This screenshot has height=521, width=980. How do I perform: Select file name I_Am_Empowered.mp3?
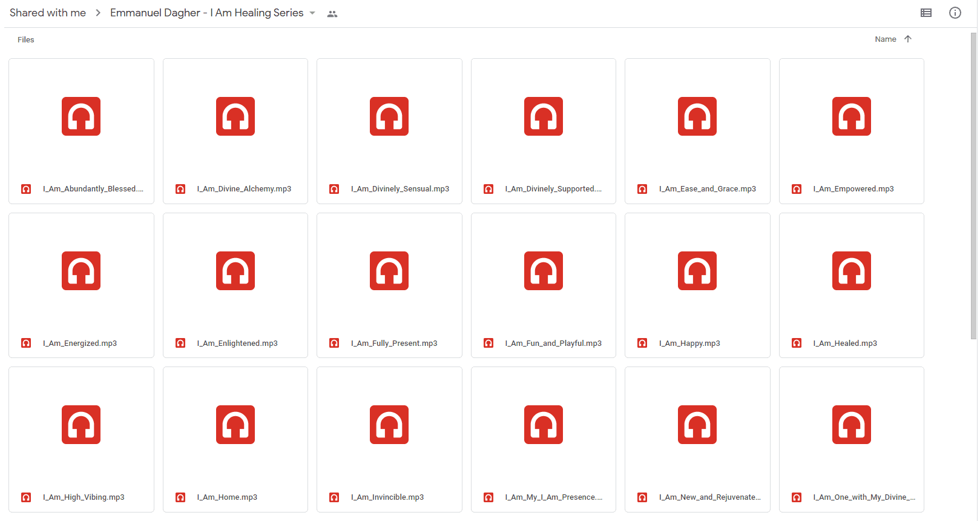tap(853, 189)
